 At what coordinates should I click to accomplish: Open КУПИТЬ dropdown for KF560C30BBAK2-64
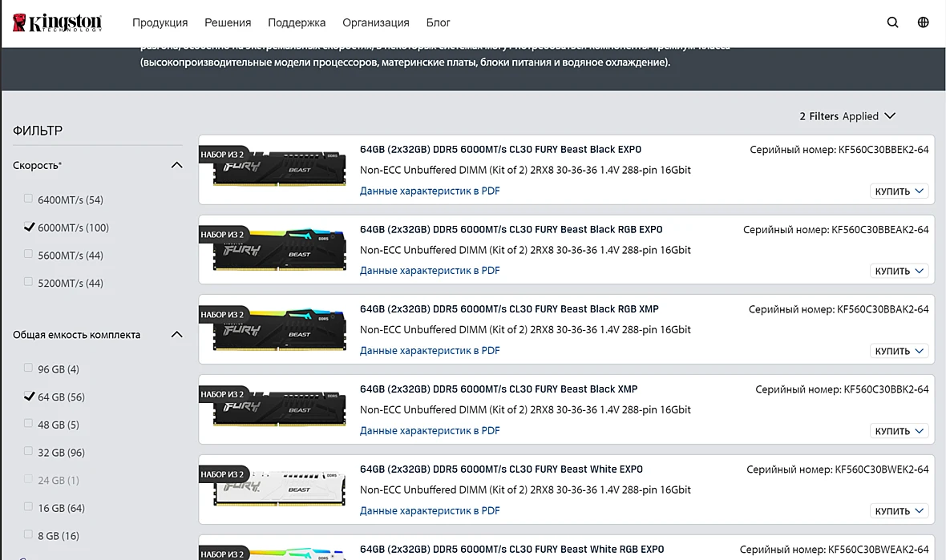pyautogui.click(x=899, y=351)
